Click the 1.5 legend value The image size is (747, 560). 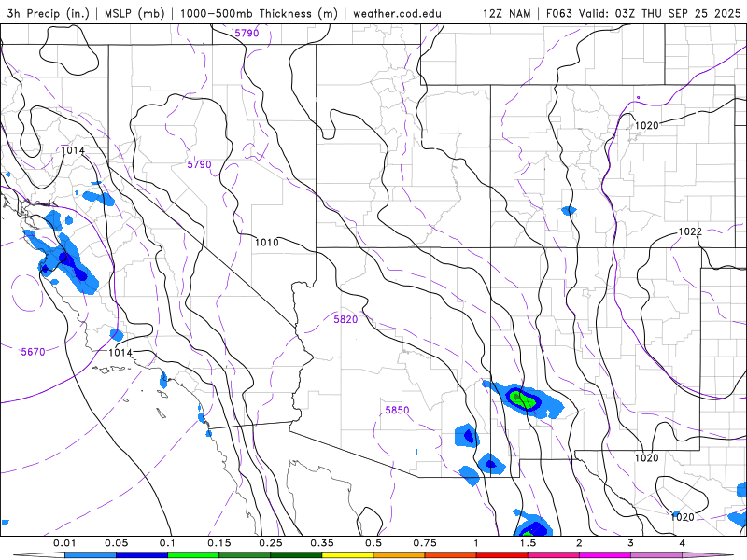[x=528, y=543]
